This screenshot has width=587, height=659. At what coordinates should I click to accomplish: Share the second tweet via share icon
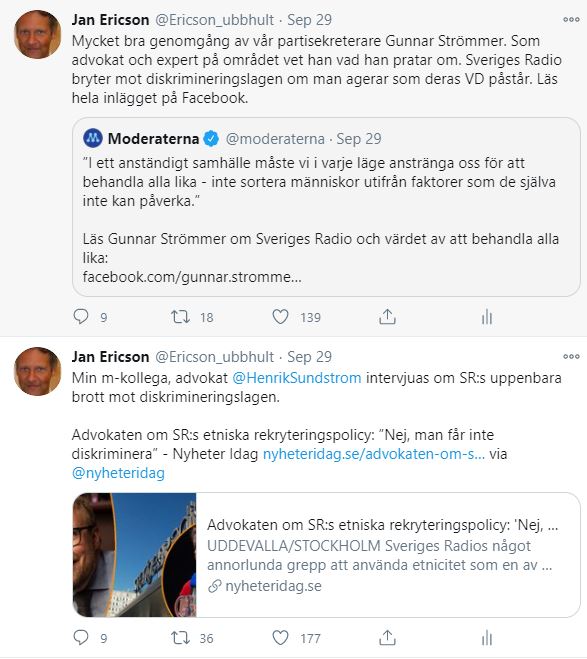[x=387, y=638]
